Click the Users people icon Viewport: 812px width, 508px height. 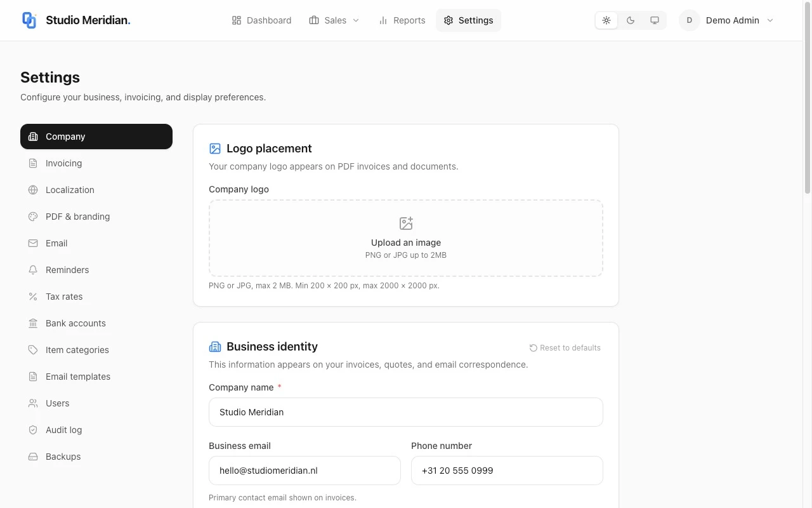coord(33,403)
